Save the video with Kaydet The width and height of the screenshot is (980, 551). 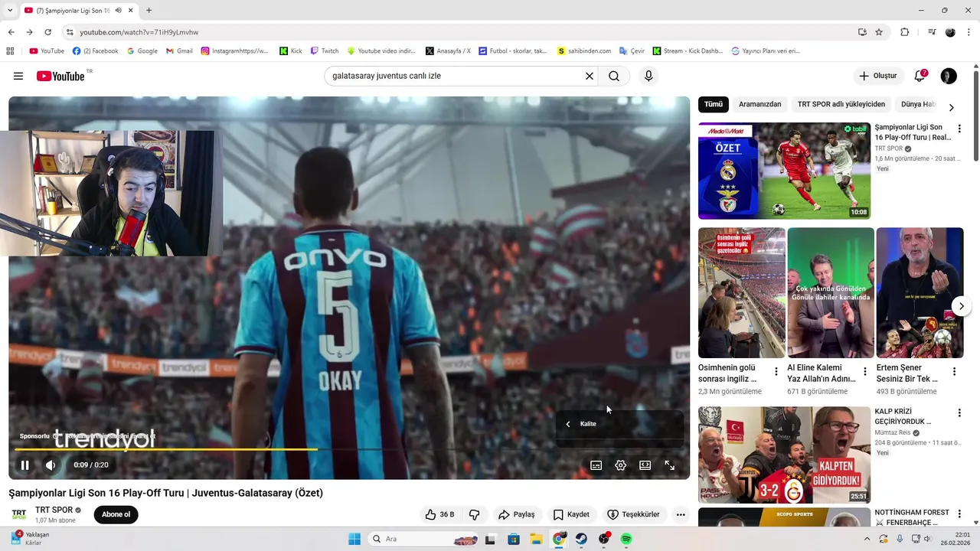click(571, 514)
